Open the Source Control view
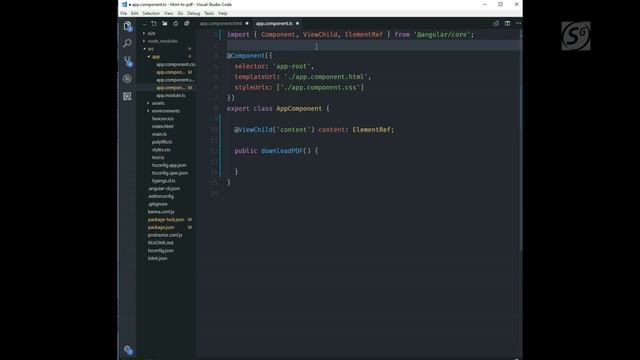This screenshot has height=360, width=640. pyautogui.click(x=127, y=61)
